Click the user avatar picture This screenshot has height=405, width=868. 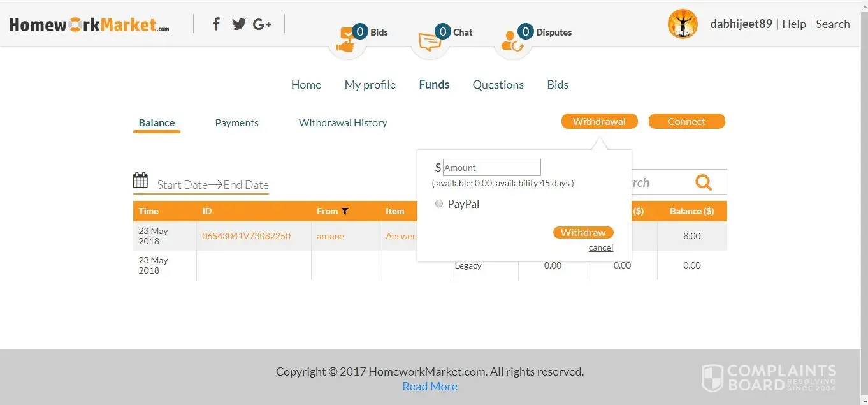tap(683, 24)
